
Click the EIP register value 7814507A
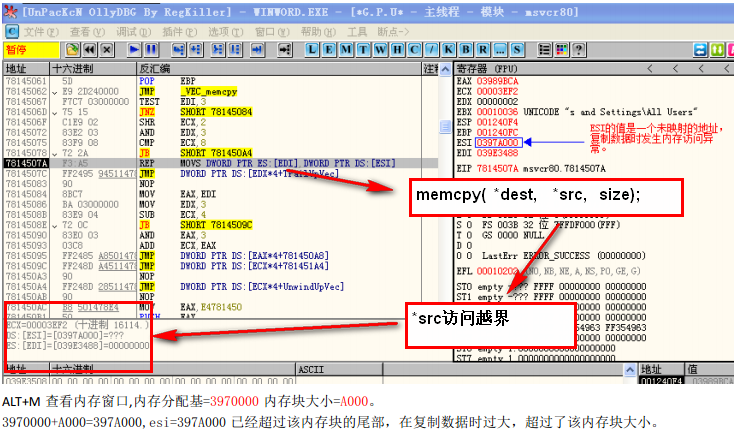[498, 168]
